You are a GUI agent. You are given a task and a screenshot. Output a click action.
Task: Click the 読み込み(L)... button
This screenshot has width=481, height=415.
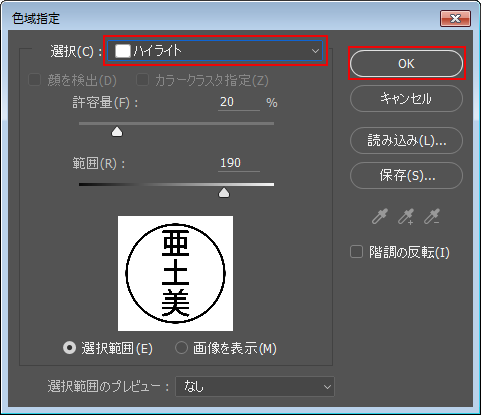pos(406,140)
